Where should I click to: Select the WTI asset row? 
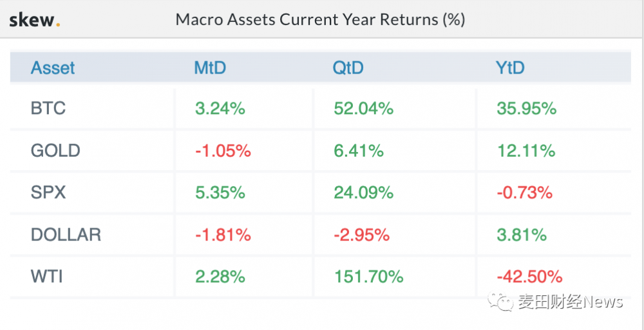point(46,277)
